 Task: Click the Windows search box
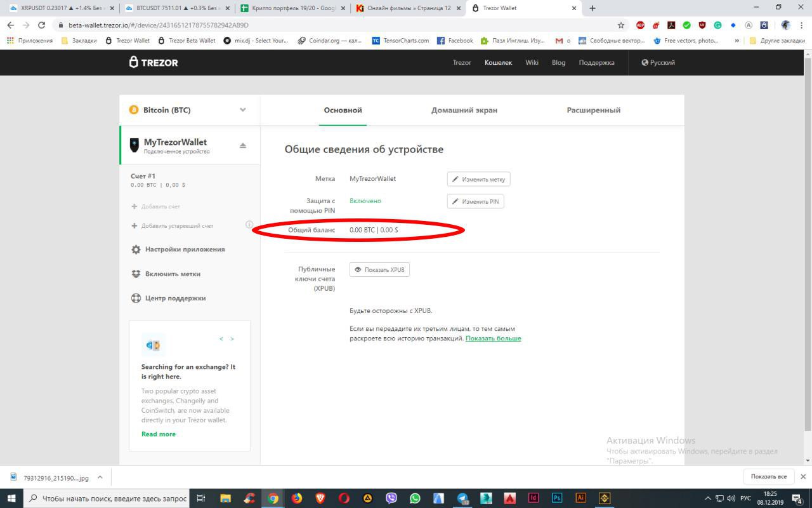[x=107, y=498]
